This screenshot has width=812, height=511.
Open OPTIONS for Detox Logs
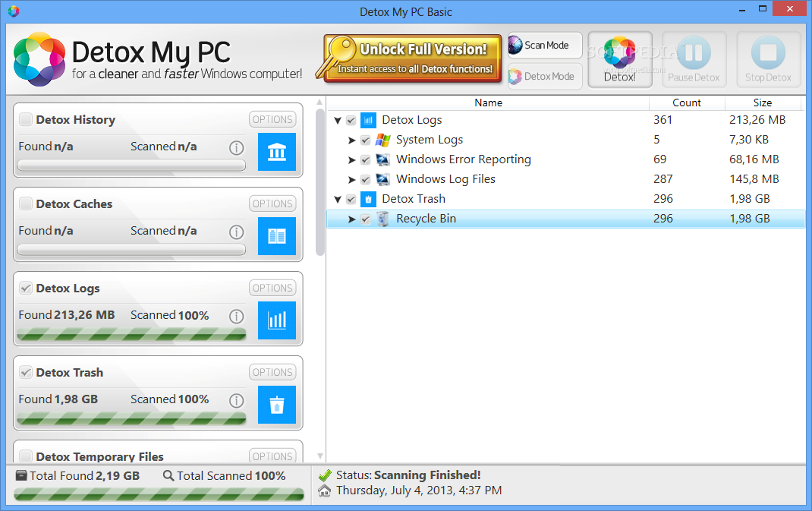272,289
